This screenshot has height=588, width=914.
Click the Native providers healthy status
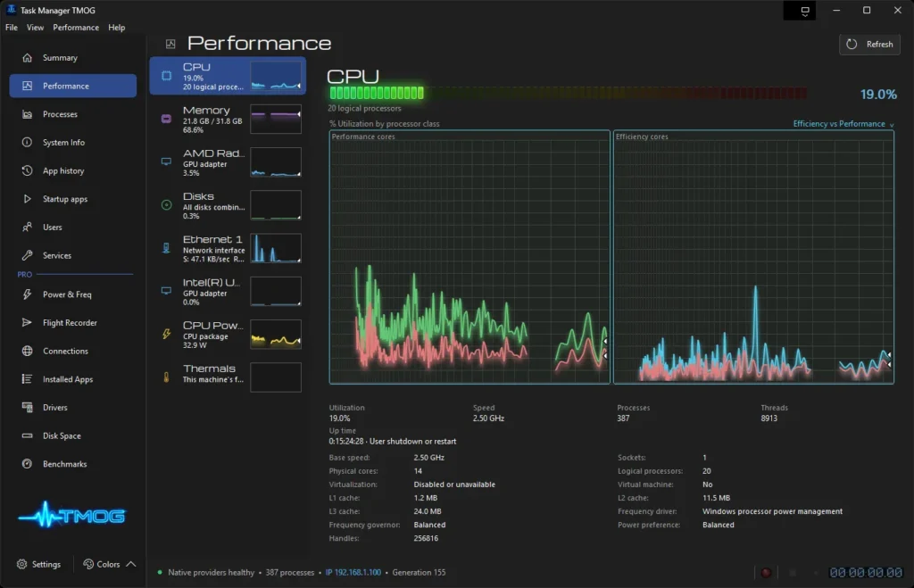(x=211, y=572)
